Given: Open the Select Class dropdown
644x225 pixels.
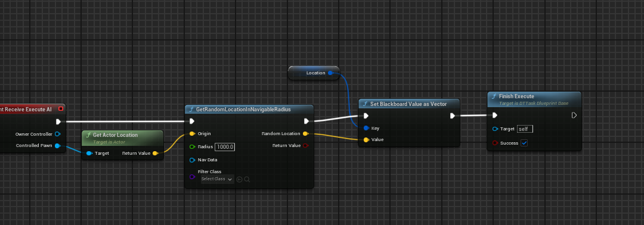Looking at the screenshot, I should pos(217,179).
